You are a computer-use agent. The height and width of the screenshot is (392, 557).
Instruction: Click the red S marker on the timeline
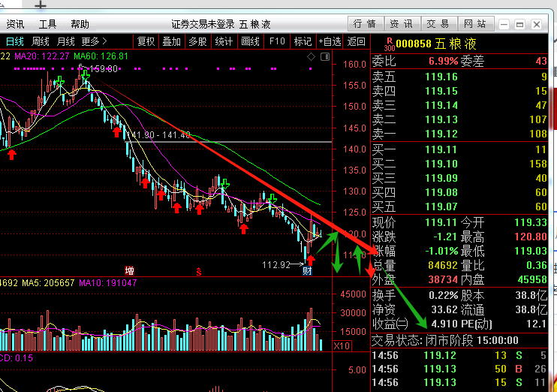point(198,270)
